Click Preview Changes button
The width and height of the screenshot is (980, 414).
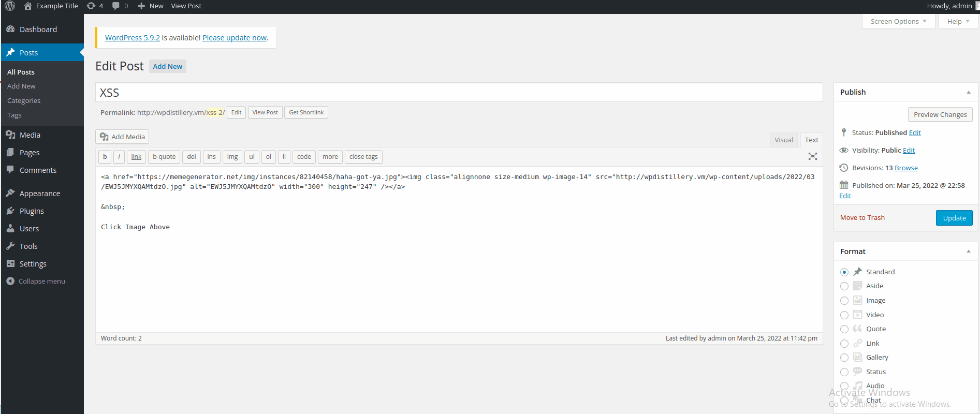point(940,114)
